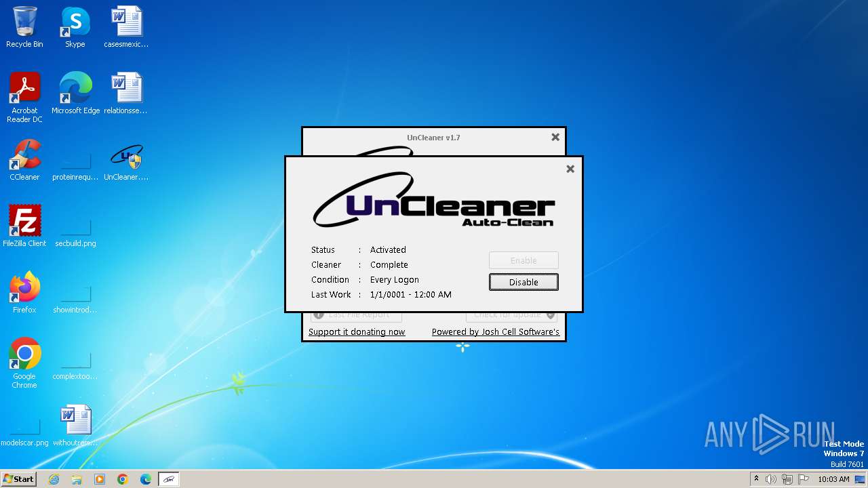Click the UnCleaner taskbar button
Image resolution: width=868 pixels, height=488 pixels.
[x=169, y=479]
